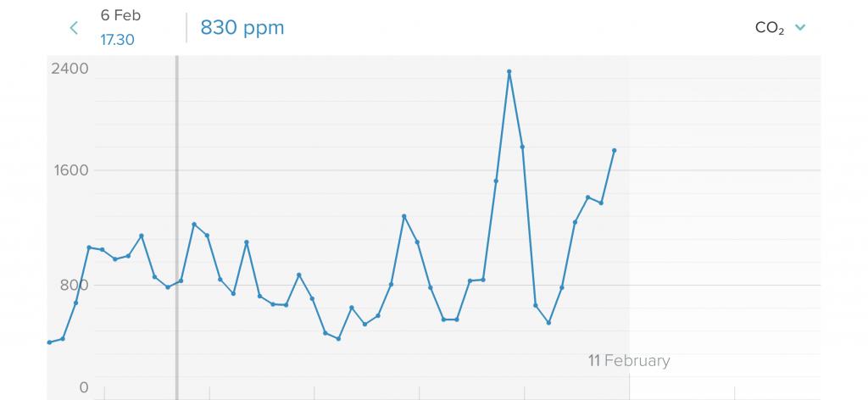Click the leftmost x-axis tick mark
This screenshot has height=400, width=868.
[104, 394]
